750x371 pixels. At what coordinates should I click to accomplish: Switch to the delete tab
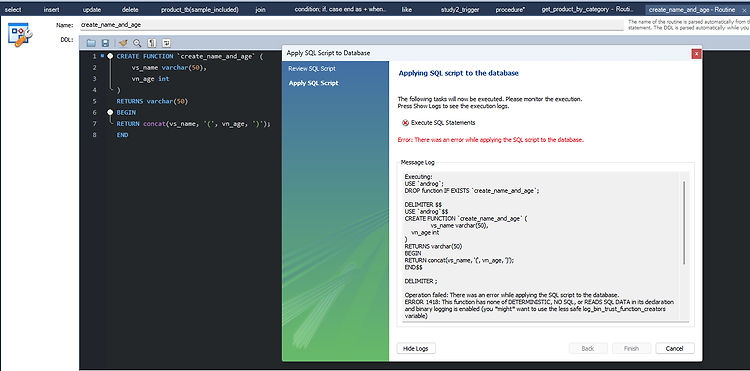click(x=130, y=10)
